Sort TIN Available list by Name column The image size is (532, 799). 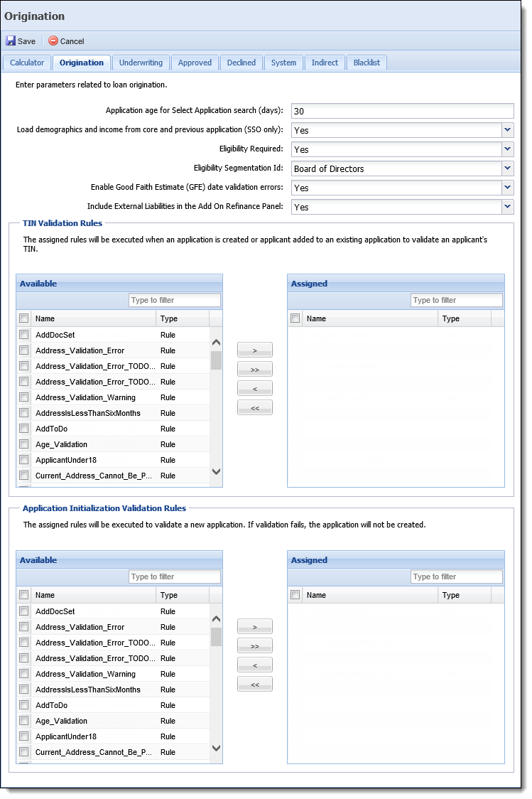[x=93, y=318]
